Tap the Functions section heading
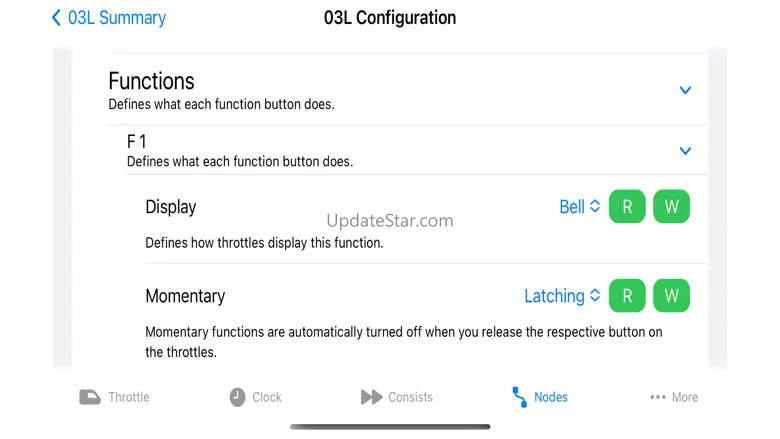 point(151,81)
